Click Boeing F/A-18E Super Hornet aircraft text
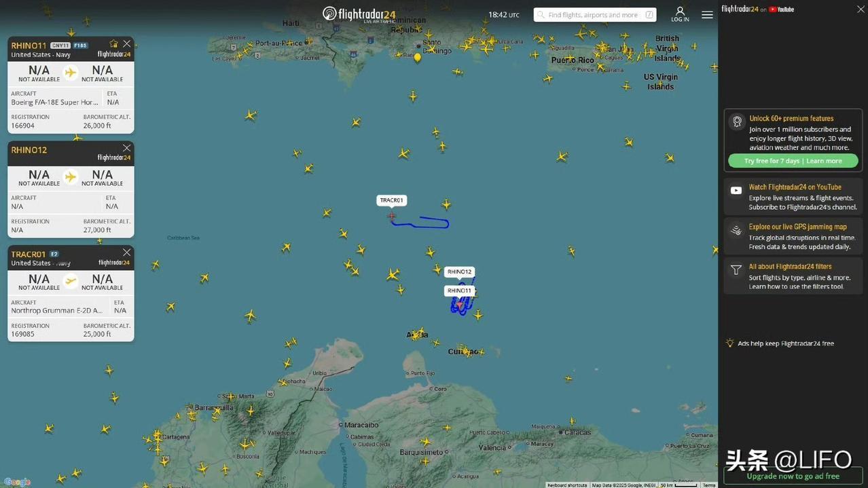 coord(54,102)
